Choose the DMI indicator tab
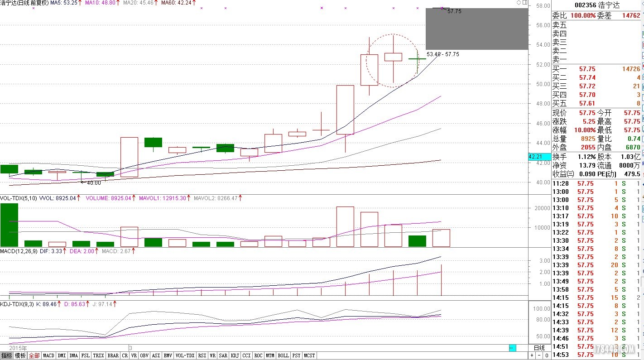The width and height of the screenshot is (644, 360). pyautogui.click(x=62, y=356)
